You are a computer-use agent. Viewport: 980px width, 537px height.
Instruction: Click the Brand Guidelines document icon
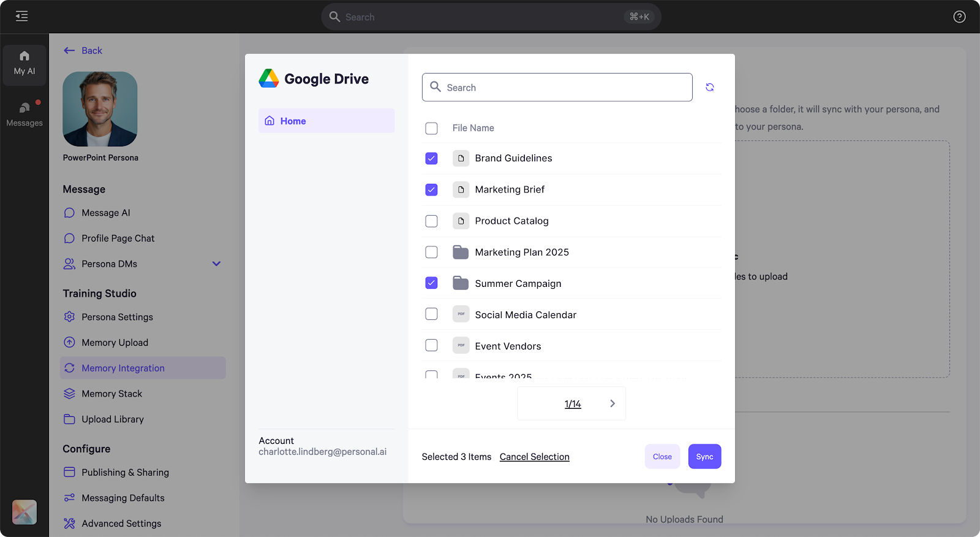pyautogui.click(x=461, y=158)
